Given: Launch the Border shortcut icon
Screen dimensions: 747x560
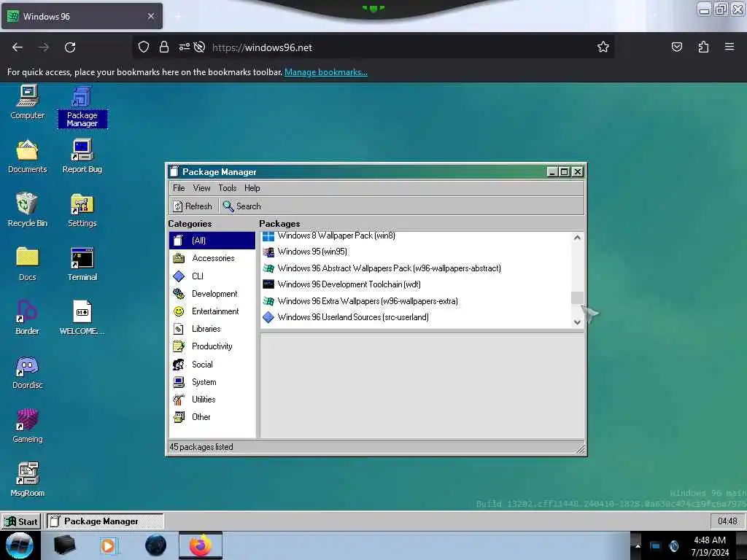Looking at the screenshot, I should pyautogui.click(x=27, y=318).
